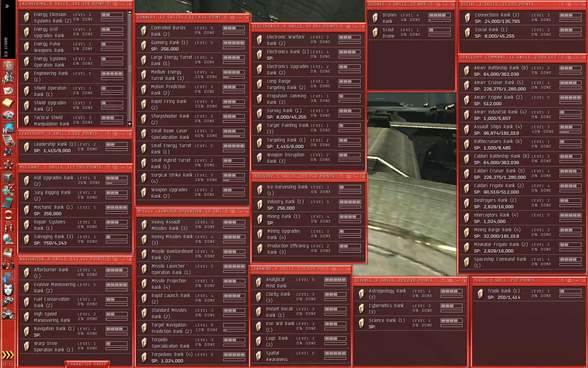
Task: Select the Iron Will Rank skill
Action: click(x=301, y=327)
